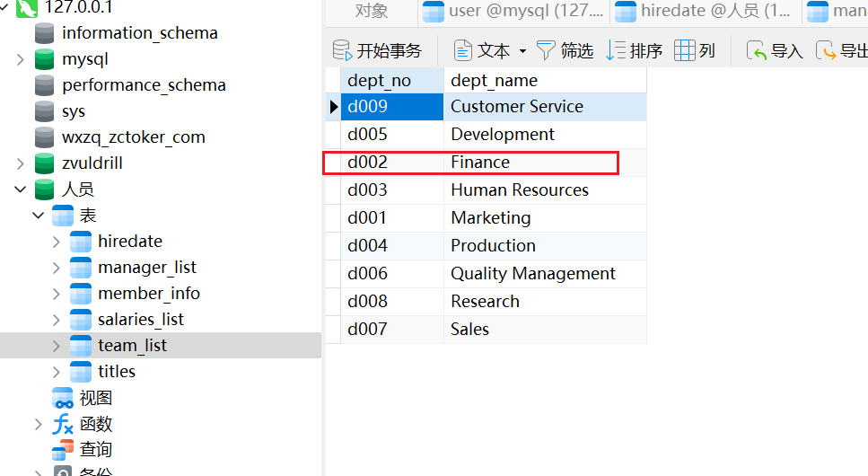Click the manager_list table icon

(81, 268)
